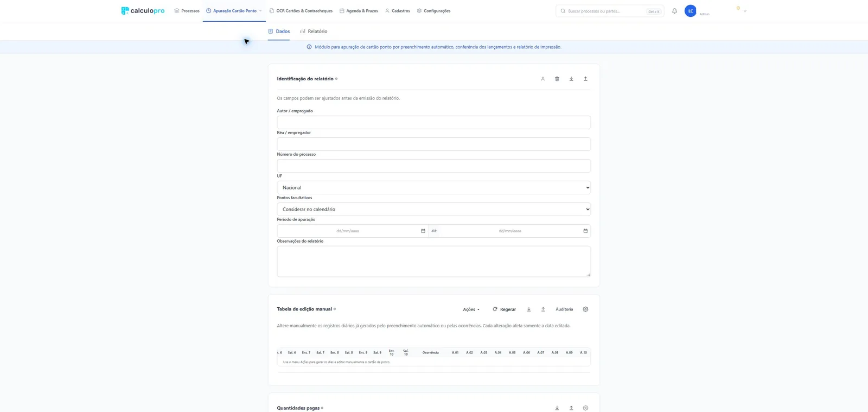
Task: Go to Agenda & Prazos
Action: 359,11
